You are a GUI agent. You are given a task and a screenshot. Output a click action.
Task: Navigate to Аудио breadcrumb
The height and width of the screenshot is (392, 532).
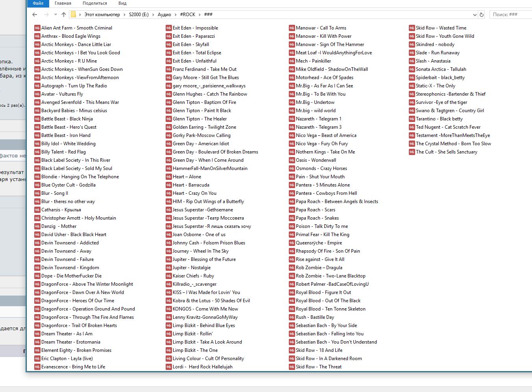[x=164, y=15]
